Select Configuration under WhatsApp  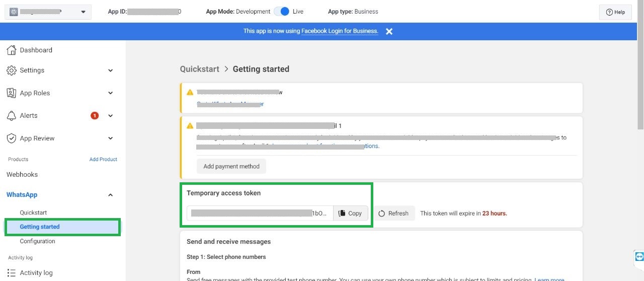click(38, 241)
